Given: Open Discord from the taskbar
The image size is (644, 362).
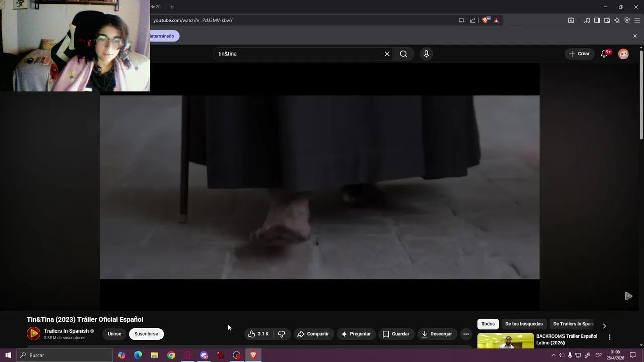Looking at the screenshot, I should coord(204,355).
